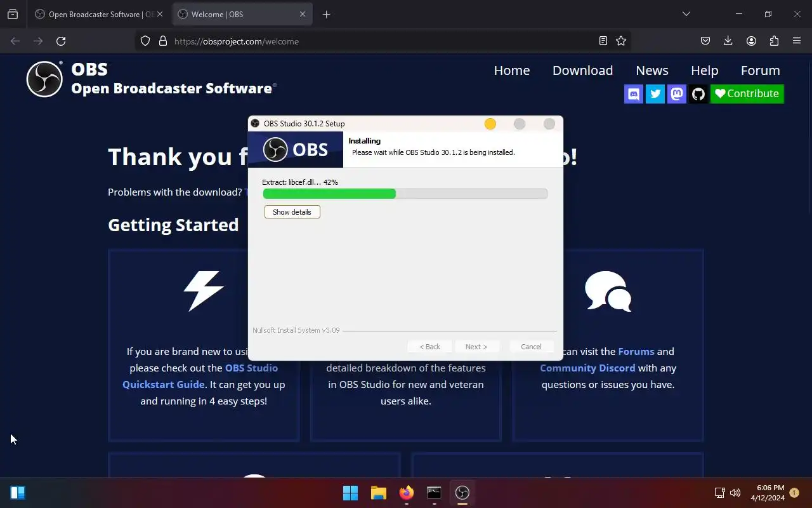812x508 pixels.
Task: Close the Open Broadcaster Software tab
Action: tap(160, 14)
